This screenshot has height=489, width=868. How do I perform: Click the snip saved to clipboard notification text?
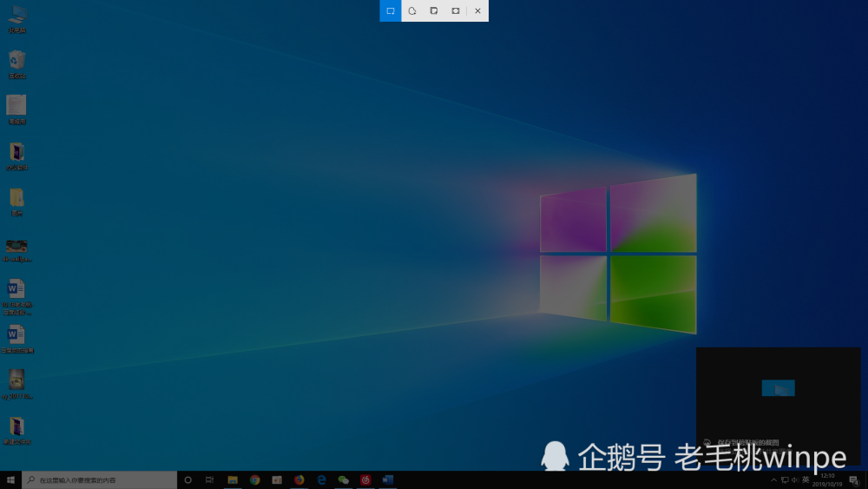pyautogui.click(x=748, y=442)
